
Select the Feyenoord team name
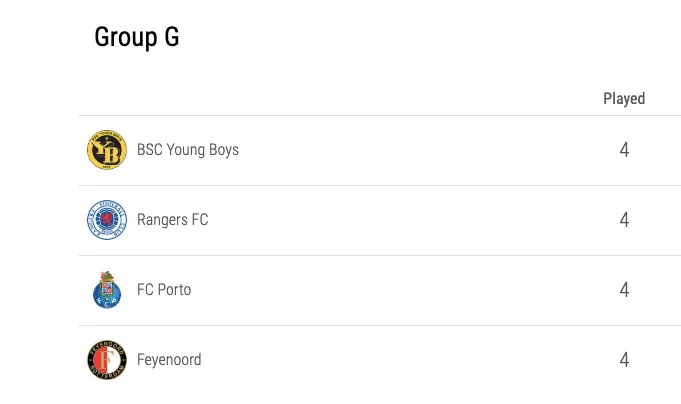169,360
